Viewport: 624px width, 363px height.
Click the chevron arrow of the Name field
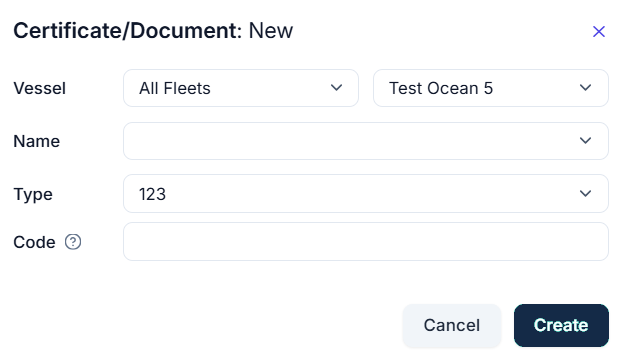(585, 141)
